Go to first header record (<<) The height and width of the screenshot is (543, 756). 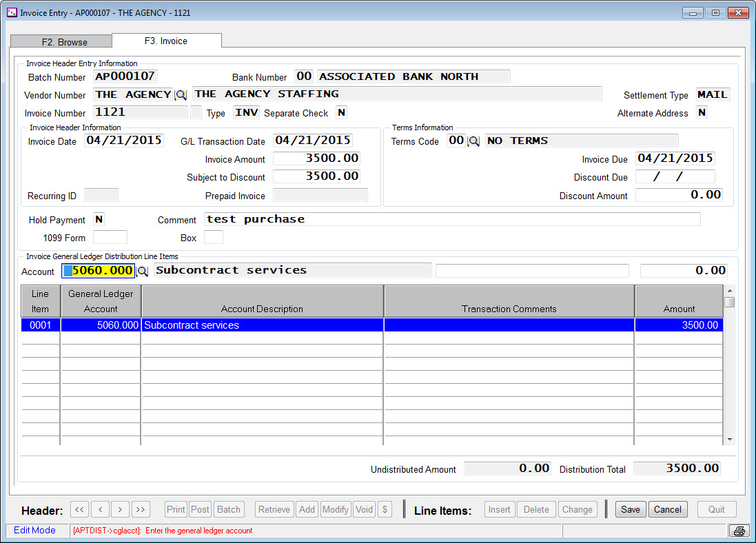[x=79, y=510]
